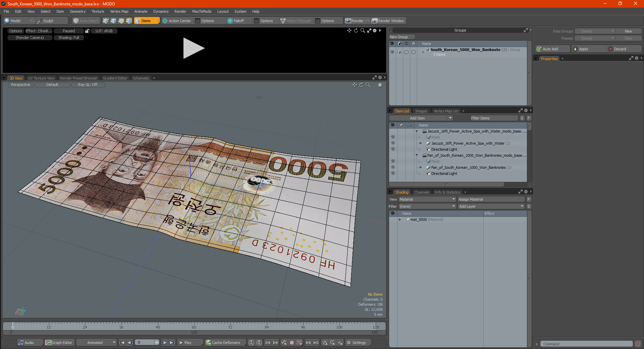This screenshot has width=644, height=349.
Task: Toggle visibility of Fan_of_South_Korean_1000_Won_Banknotes item
Action: [x=393, y=167]
